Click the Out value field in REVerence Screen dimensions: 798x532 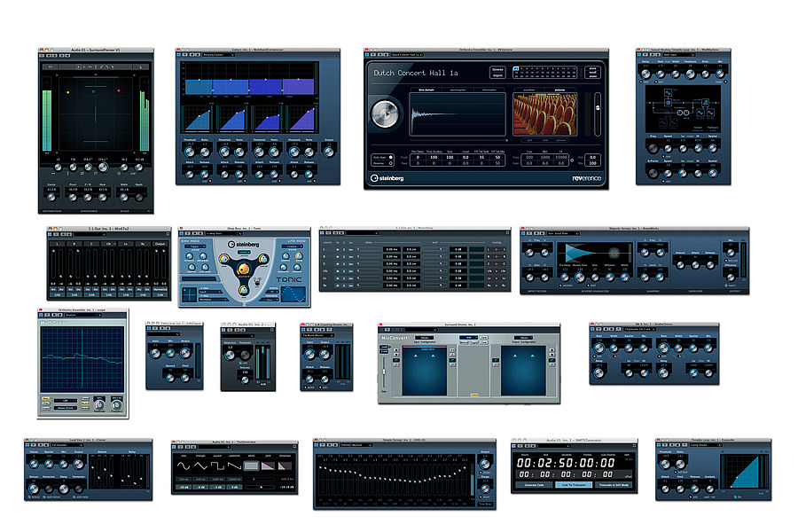[593, 157]
